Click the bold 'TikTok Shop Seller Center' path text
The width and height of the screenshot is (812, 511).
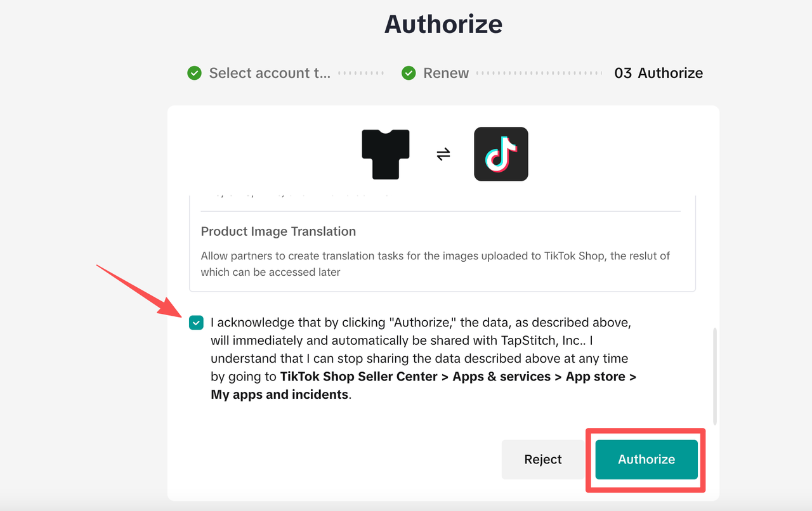point(359,377)
